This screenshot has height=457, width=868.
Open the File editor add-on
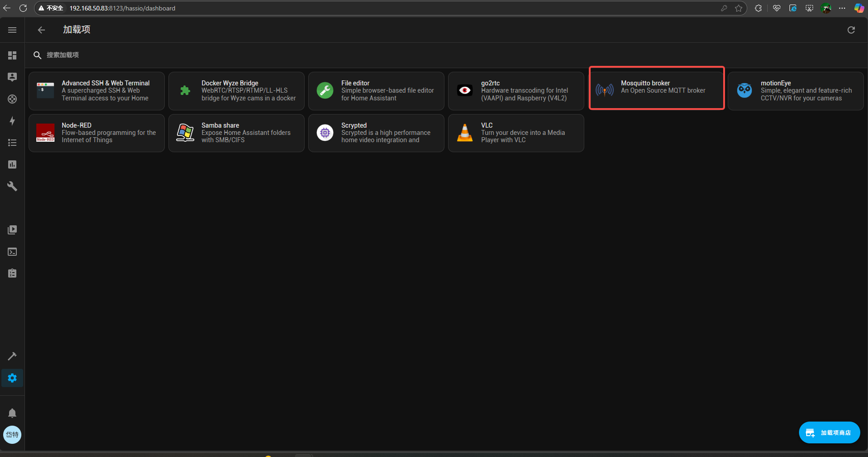[376, 91]
